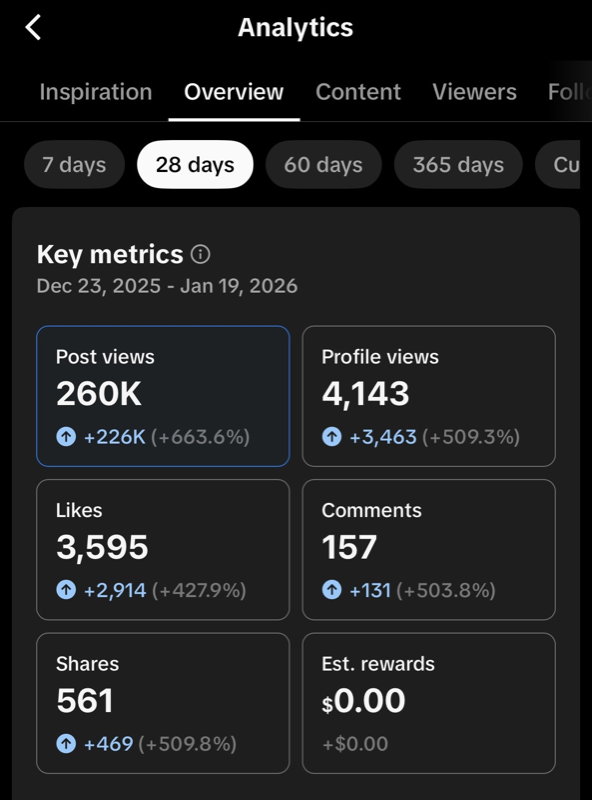Open the Shares metric card

tap(163, 700)
